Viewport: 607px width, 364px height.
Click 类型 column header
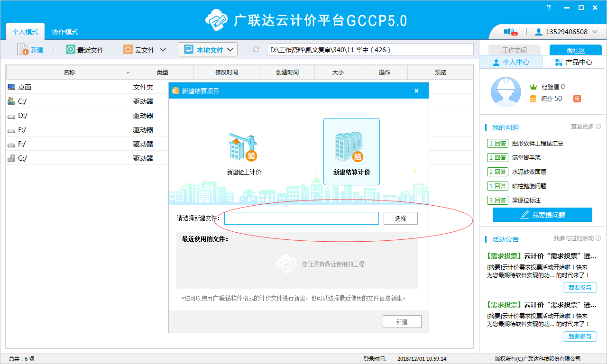[x=163, y=72]
